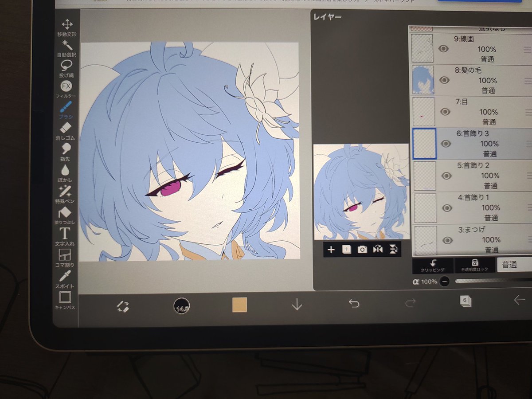Select the 3:まつげ layer thumbnail

point(426,240)
